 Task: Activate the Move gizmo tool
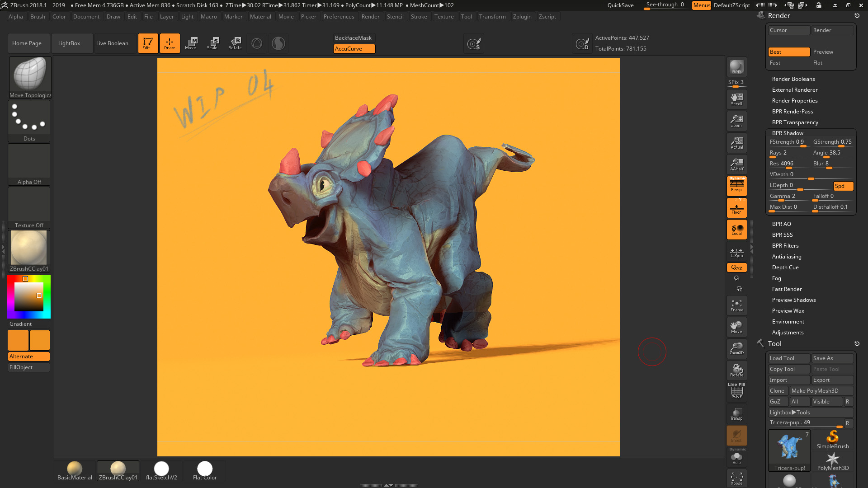point(191,43)
